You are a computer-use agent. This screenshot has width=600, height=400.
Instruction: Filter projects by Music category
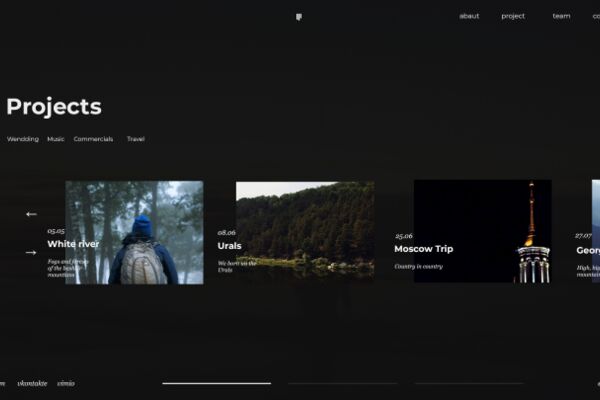click(56, 139)
